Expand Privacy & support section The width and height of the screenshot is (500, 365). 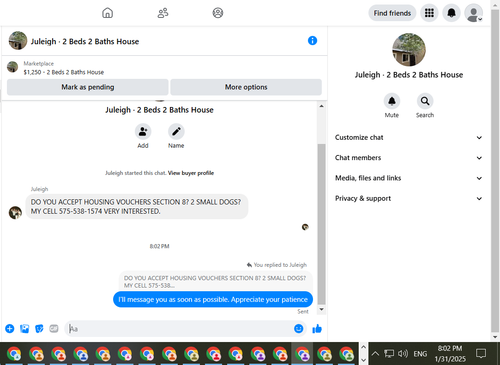(x=408, y=198)
